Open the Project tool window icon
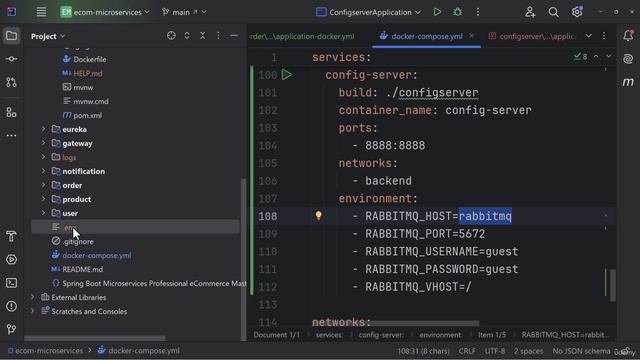Viewport: 640px width, 360px height. click(x=11, y=36)
